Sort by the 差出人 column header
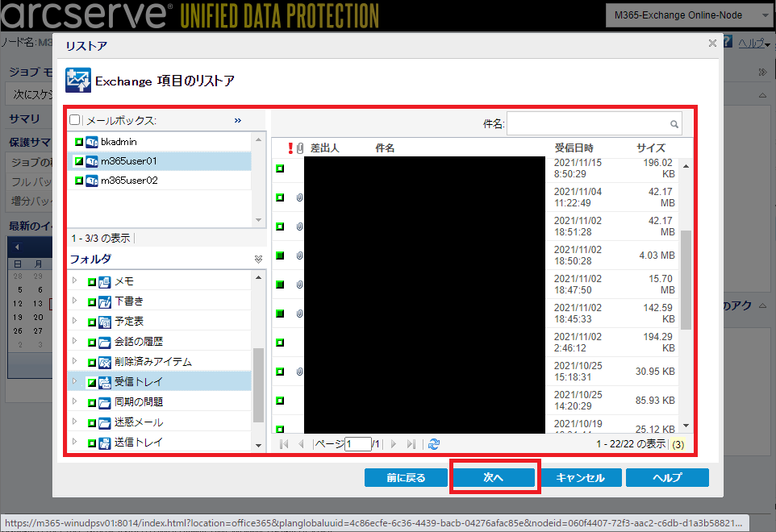 coord(324,148)
